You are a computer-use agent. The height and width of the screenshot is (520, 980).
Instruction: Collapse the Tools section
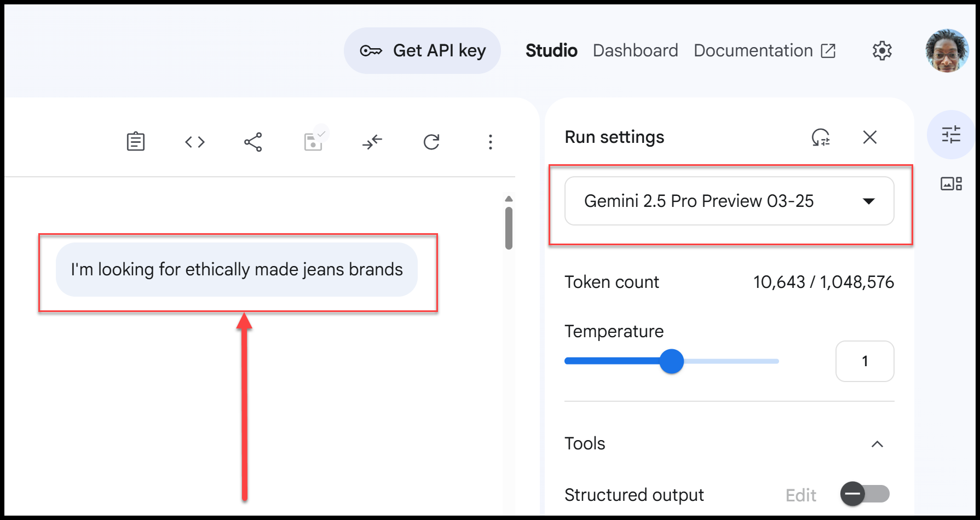[877, 444]
